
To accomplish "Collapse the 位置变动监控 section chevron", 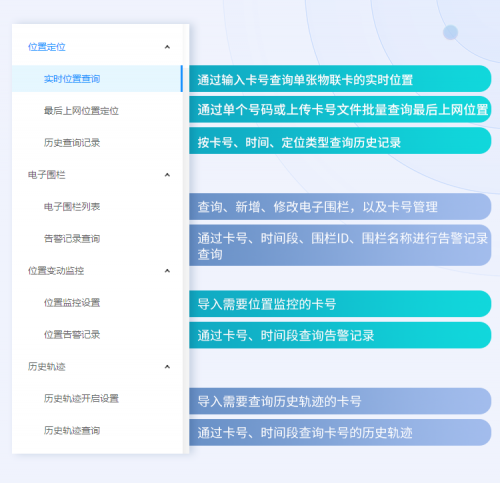I will tap(167, 271).
